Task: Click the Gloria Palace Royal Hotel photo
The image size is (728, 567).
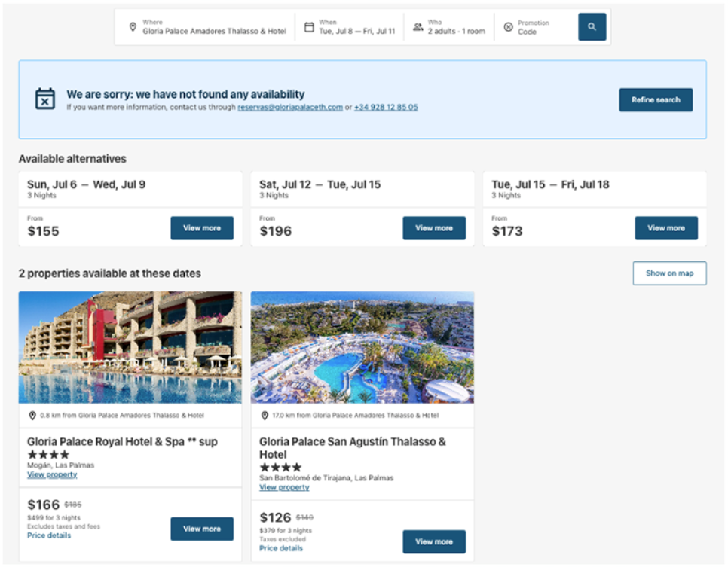Action: pyautogui.click(x=130, y=347)
